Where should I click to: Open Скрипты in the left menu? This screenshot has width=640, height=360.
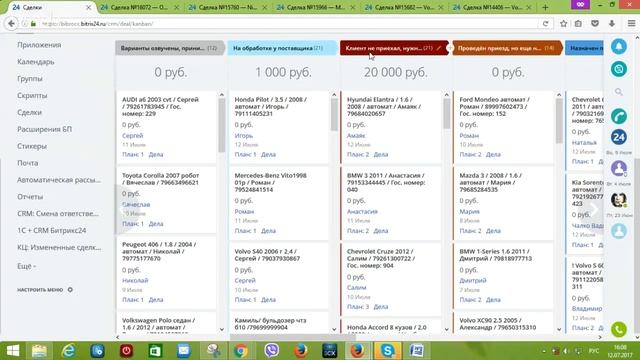32,95
